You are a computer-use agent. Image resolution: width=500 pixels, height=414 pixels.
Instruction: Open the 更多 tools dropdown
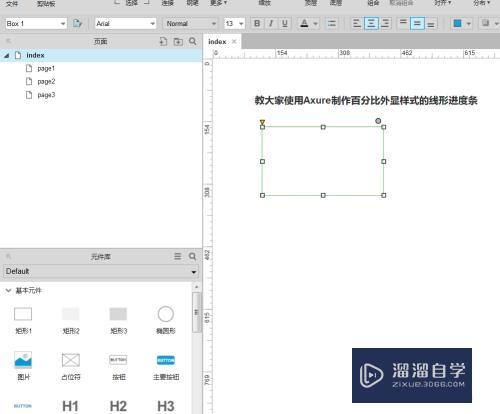pos(218,3)
